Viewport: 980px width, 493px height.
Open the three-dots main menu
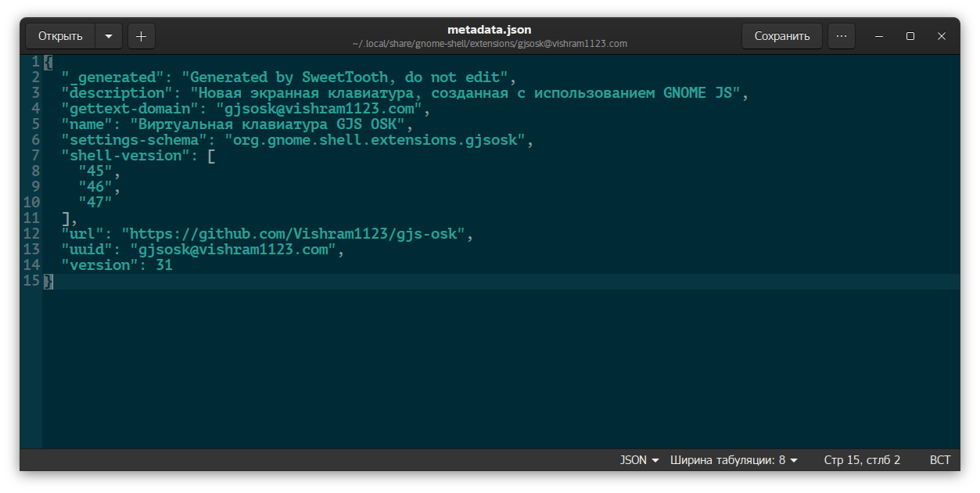(842, 36)
